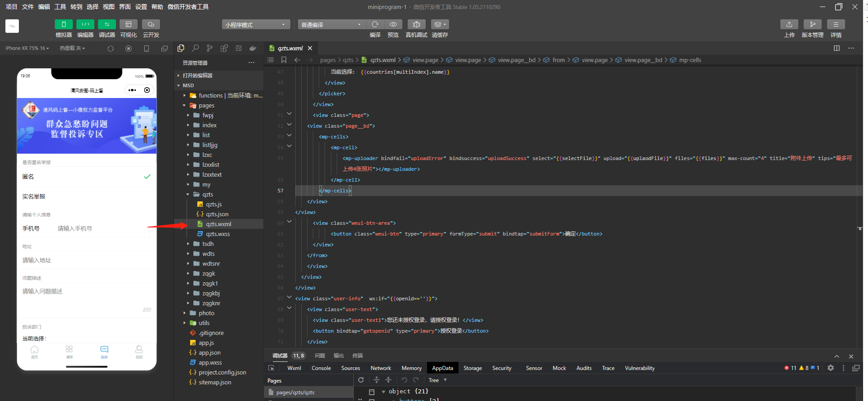Toggle the 模拟器 simulator panel button

(63, 24)
